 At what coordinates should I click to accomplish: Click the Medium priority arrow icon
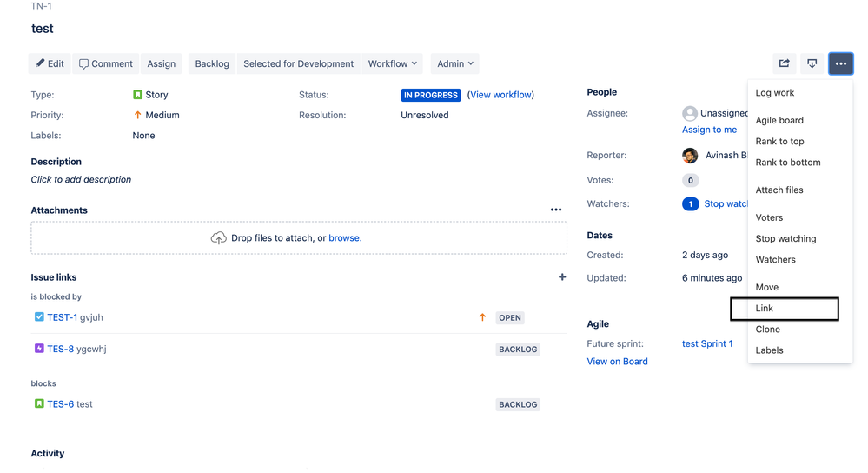(138, 115)
